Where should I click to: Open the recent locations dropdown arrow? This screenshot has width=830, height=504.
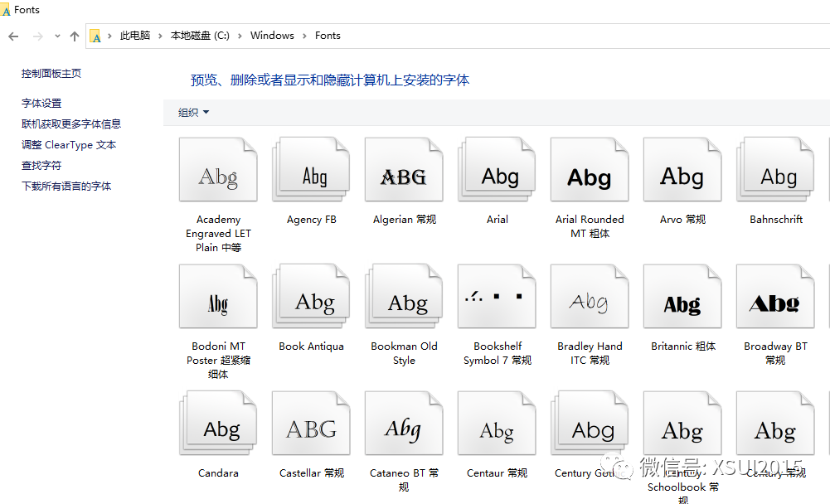click(x=57, y=36)
